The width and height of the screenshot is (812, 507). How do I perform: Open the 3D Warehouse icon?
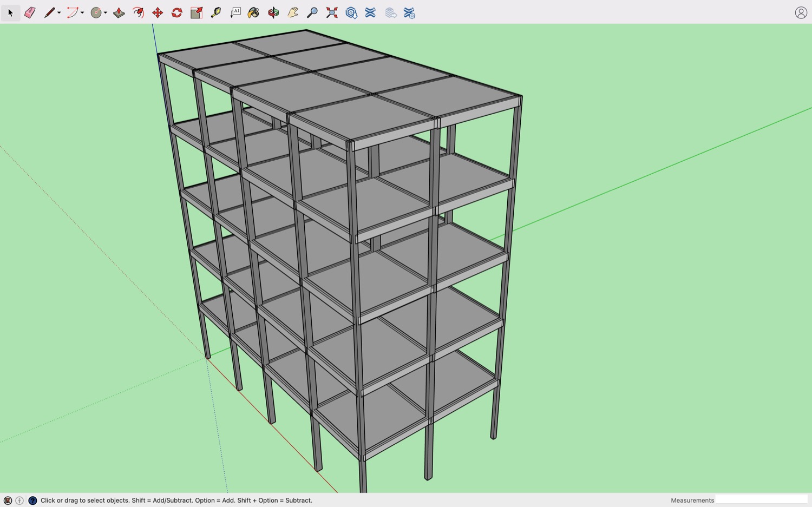coord(351,12)
